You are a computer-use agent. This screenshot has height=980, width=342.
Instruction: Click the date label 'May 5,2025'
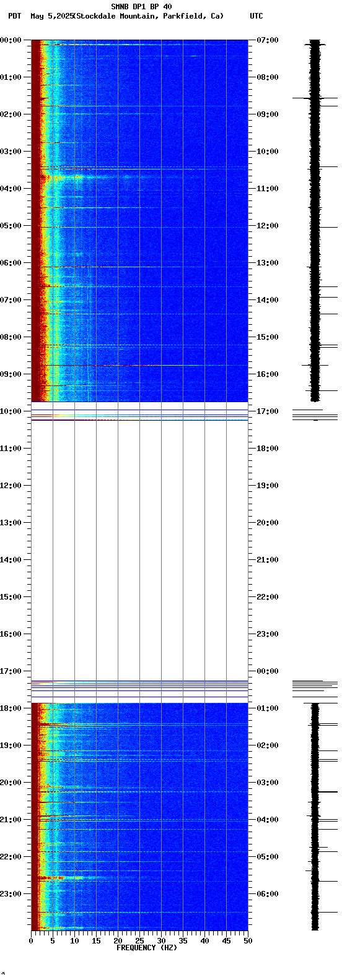click(x=51, y=16)
